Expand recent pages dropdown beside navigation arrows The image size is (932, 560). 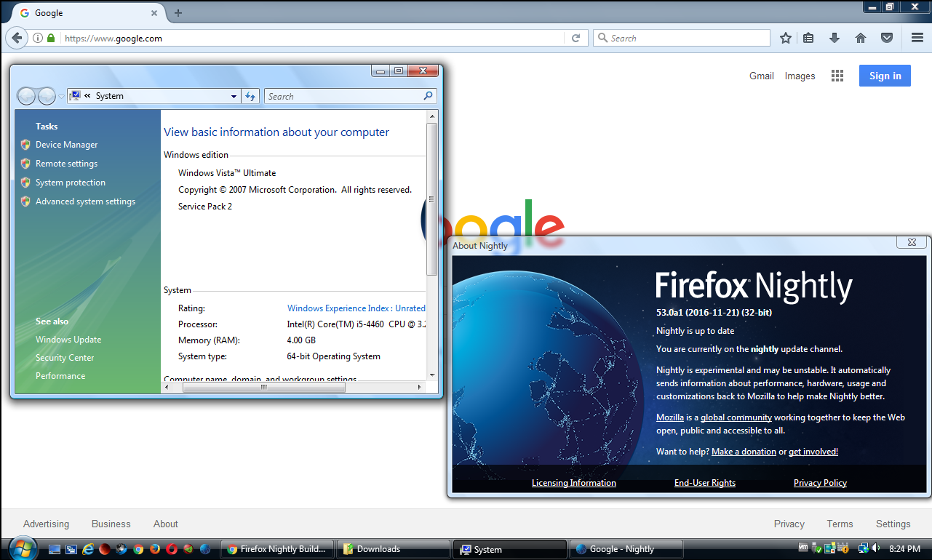[61, 96]
